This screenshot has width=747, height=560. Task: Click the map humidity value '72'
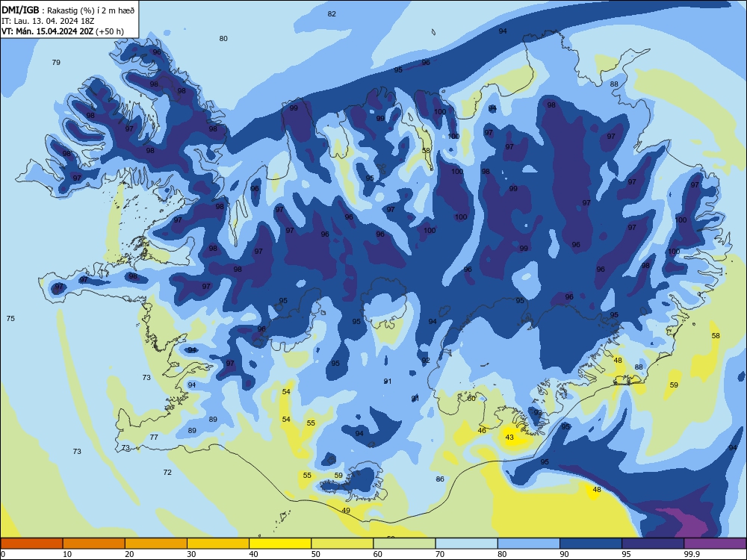tap(167, 473)
